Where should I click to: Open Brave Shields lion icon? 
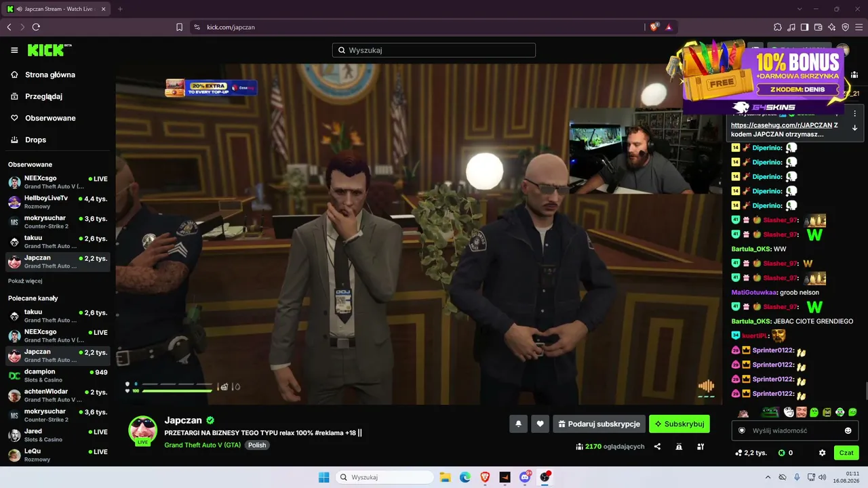click(654, 27)
